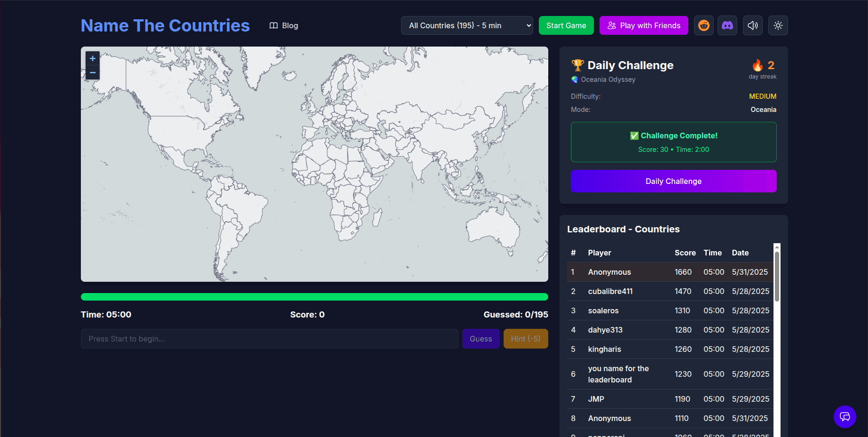868x437 pixels.
Task: Select the soaleros leaderboard row
Action: coord(670,310)
